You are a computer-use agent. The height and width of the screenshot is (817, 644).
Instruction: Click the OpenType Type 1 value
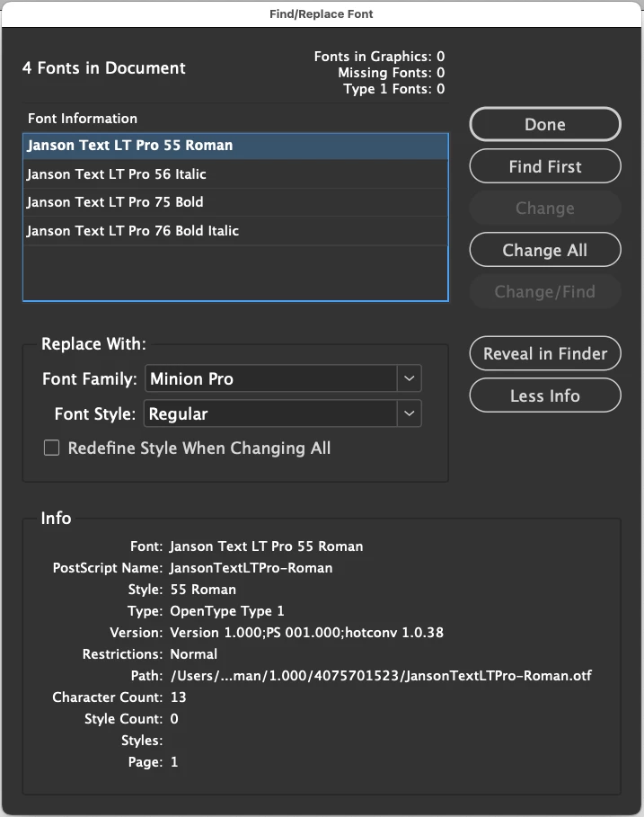pyautogui.click(x=227, y=610)
